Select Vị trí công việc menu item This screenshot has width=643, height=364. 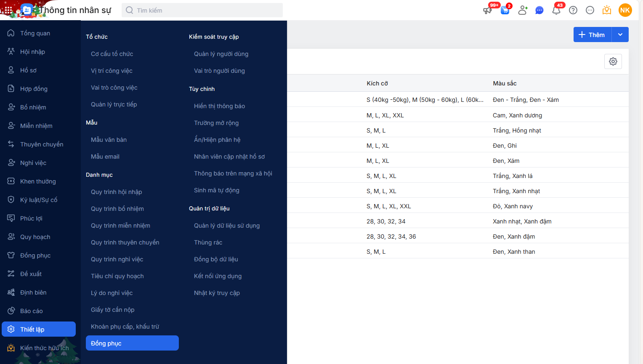(112, 71)
